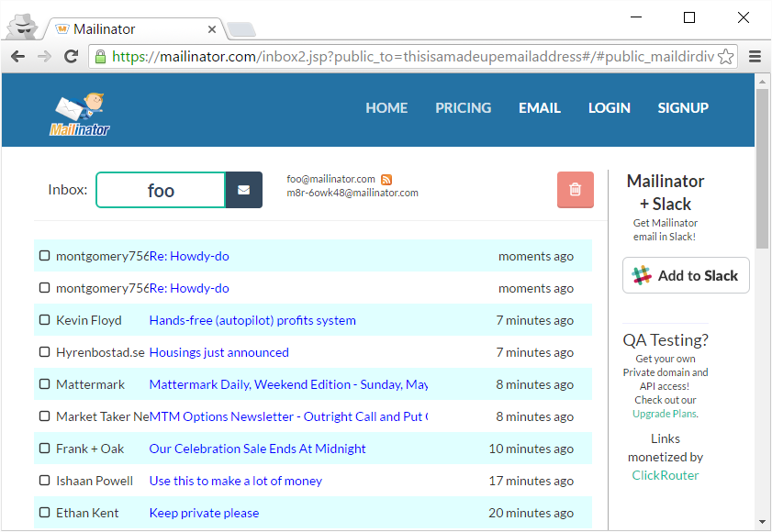Click the inbox name field containing foo

click(161, 190)
